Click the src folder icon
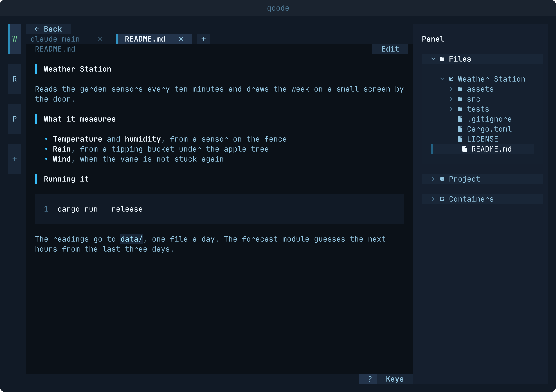Image resolution: width=556 pixels, height=392 pixels. [460, 99]
